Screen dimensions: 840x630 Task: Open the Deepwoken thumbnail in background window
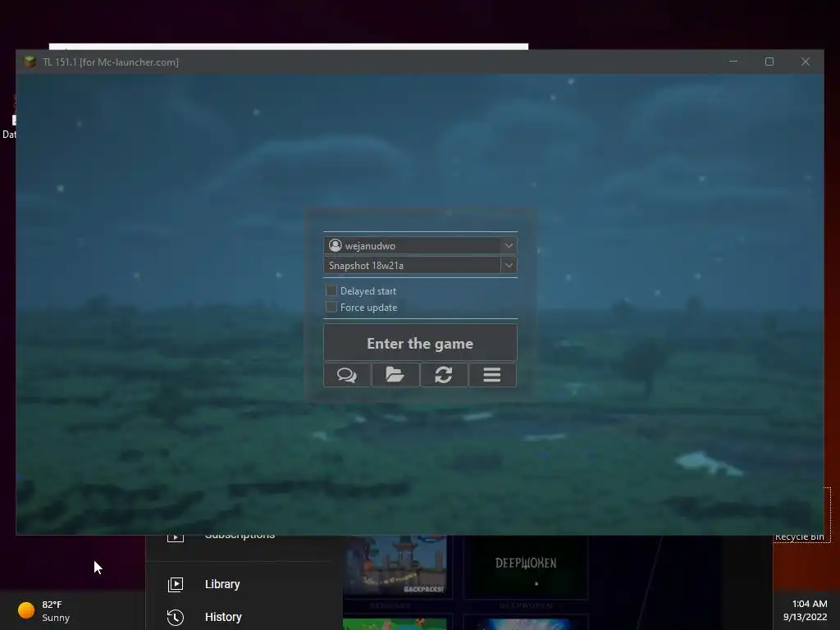(526, 567)
